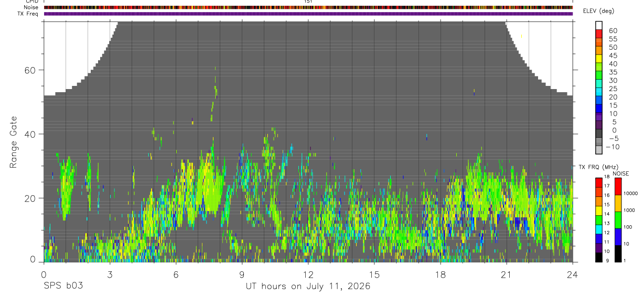Click the SPS b03 radar label
Screen dimensions: 644x297
point(63,287)
